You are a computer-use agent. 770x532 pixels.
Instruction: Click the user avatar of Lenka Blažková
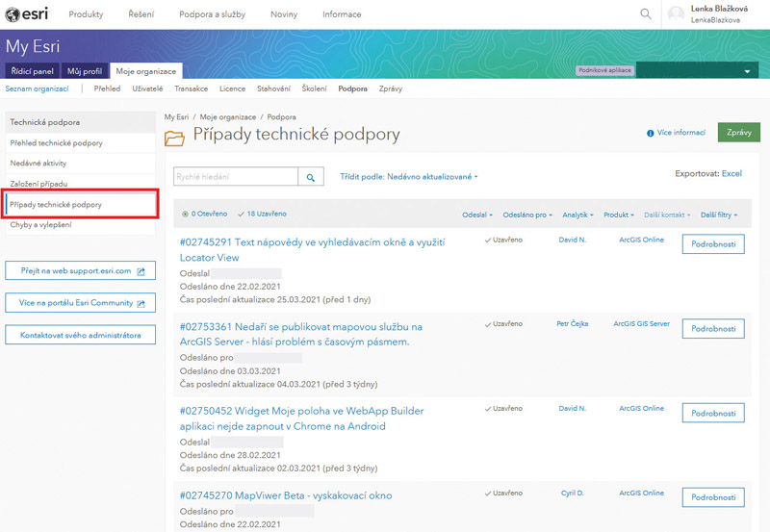pyautogui.click(x=677, y=14)
